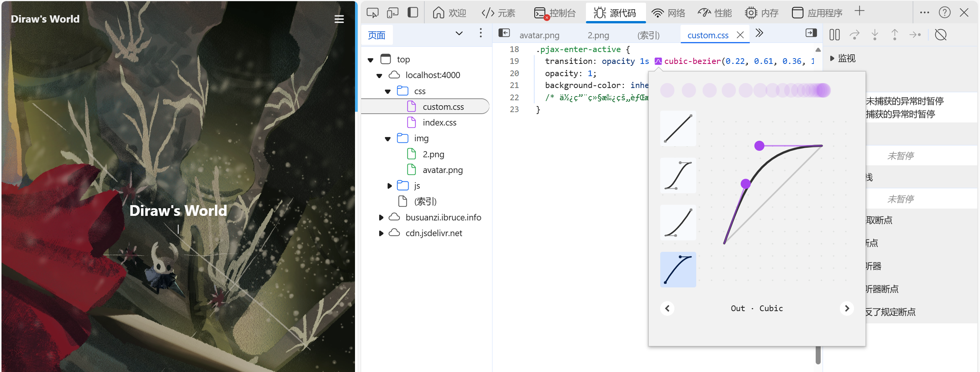Click the step over debugger icon
Screen dimensions: 980x372
(854, 35)
